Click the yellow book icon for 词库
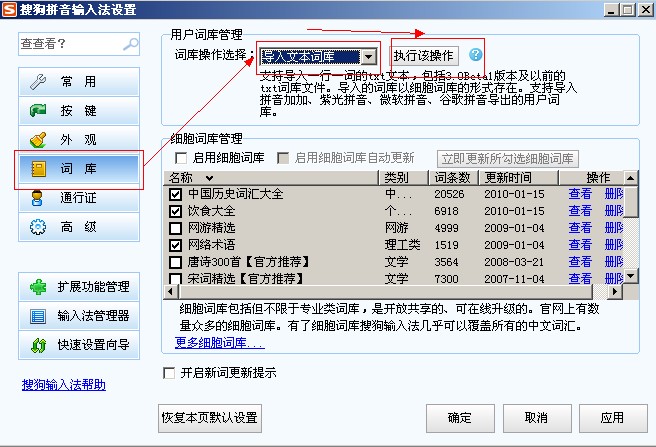This screenshot has height=447, width=656. (39, 169)
